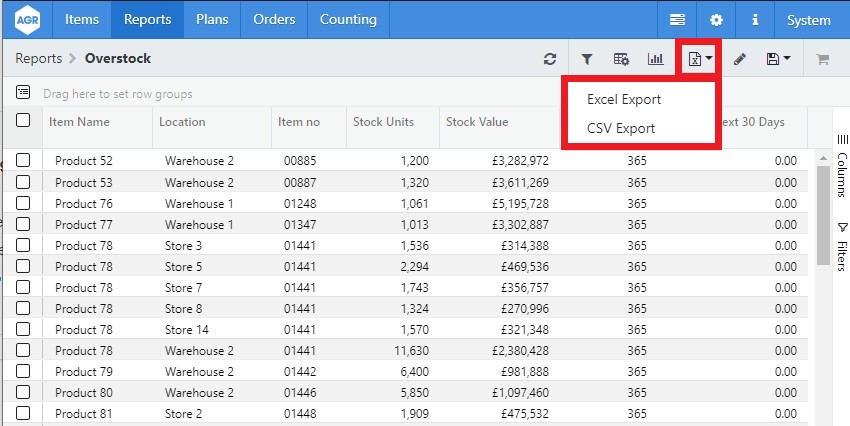Open the filter funnel icon in toolbar
Image resolution: width=850 pixels, height=426 pixels.
[x=587, y=59]
